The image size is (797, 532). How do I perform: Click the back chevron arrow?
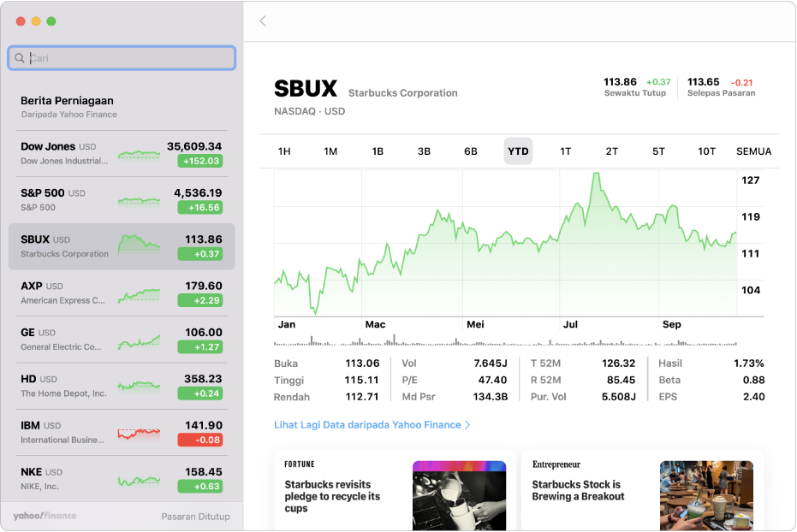click(263, 21)
